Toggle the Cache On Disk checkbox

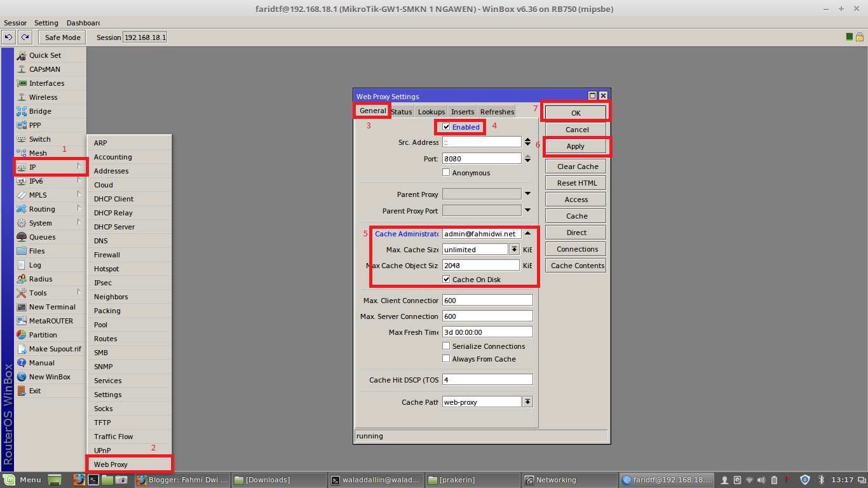[x=446, y=280]
